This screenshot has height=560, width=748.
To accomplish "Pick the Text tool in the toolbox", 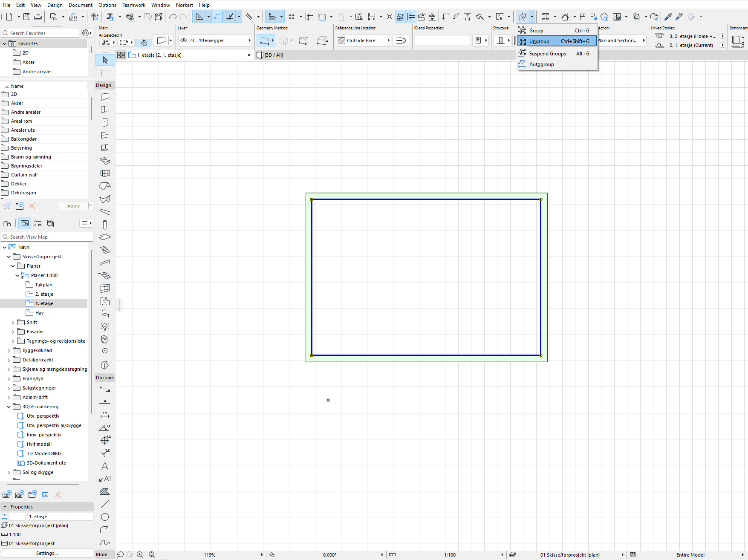I will 105,466.
